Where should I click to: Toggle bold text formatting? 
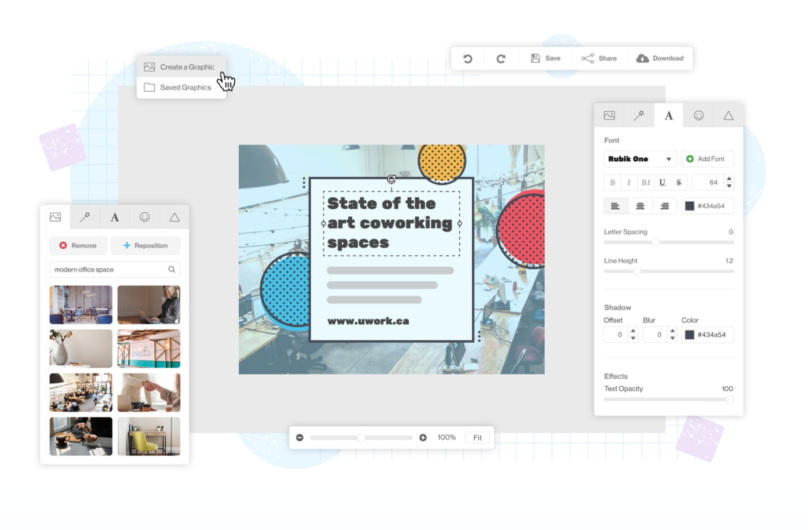613,182
